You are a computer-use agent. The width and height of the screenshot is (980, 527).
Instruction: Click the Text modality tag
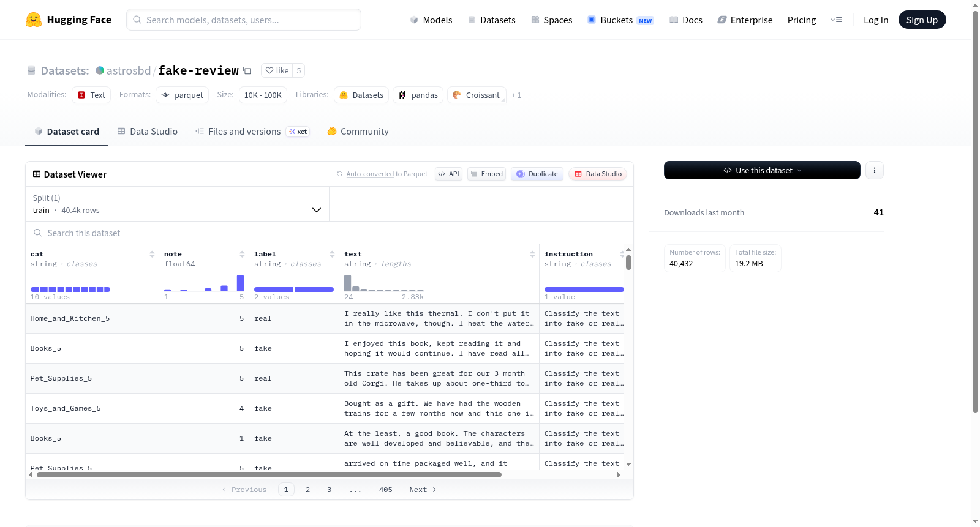coord(91,95)
